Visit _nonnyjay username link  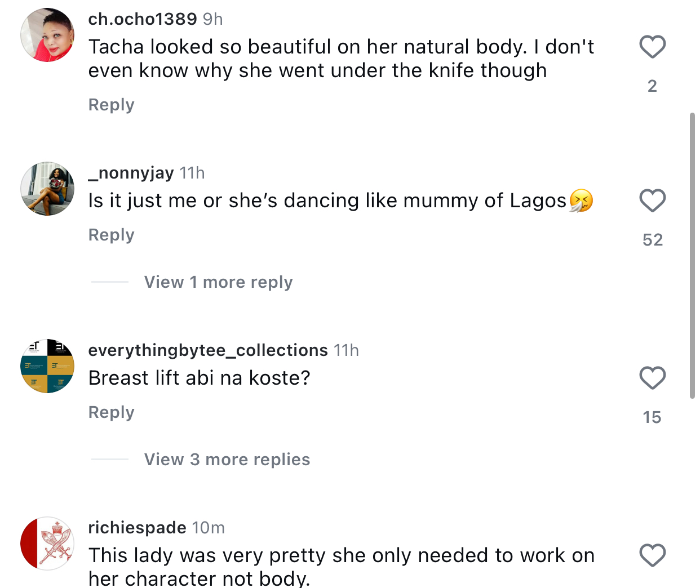click(131, 173)
